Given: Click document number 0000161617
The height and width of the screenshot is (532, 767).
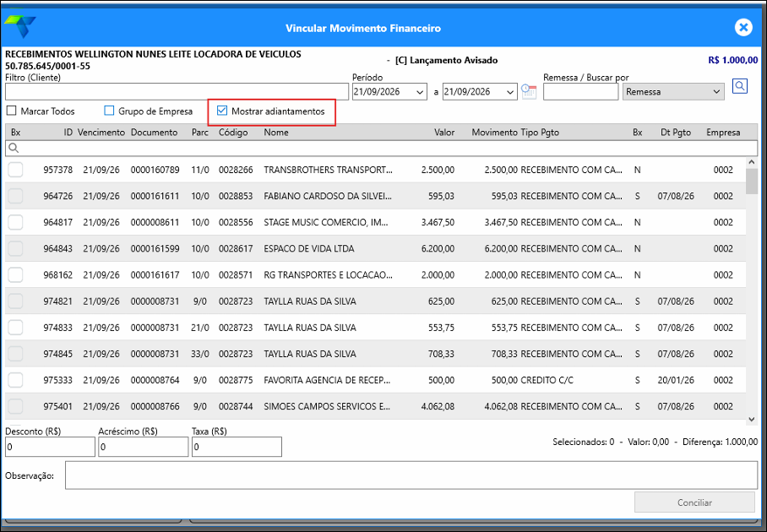Looking at the screenshot, I should pyautogui.click(x=155, y=274).
